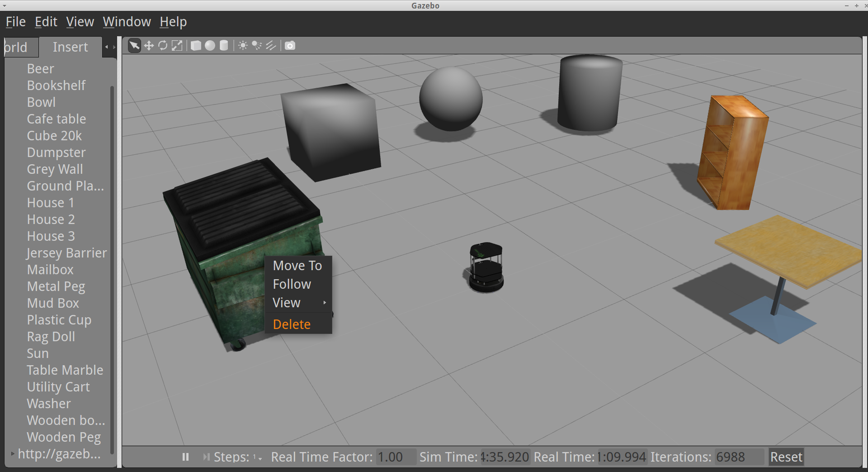Image resolution: width=868 pixels, height=472 pixels.
Task: Add a directional light from toolbar
Action: point(271,46)
